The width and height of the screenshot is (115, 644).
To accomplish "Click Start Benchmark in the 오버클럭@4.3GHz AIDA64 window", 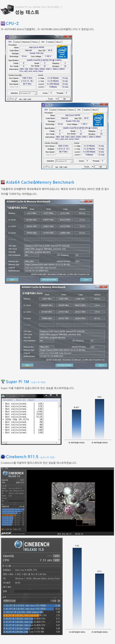I will [x=64, y=365].
